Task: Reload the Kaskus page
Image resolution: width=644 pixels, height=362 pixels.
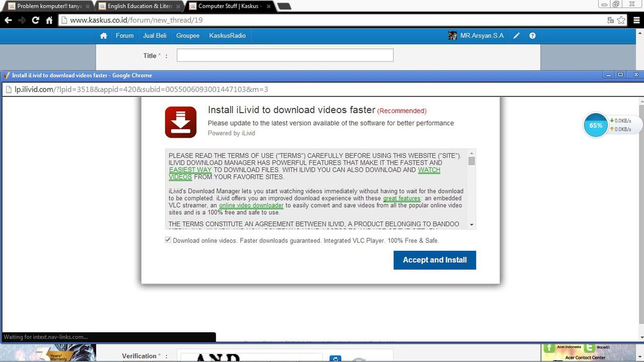Action: [35, 20]
